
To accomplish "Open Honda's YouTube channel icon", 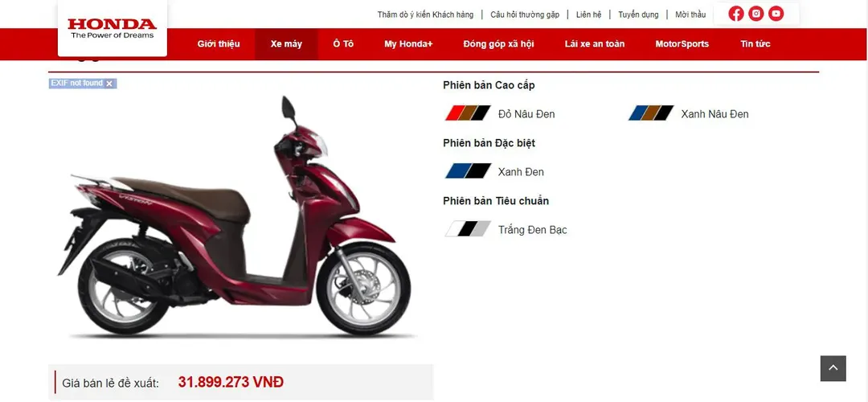I will 776,14.
